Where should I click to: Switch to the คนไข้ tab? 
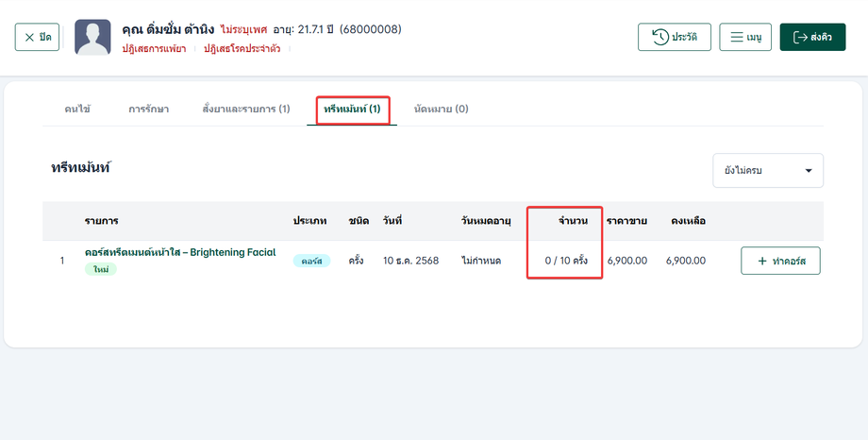tap(77, 109)
